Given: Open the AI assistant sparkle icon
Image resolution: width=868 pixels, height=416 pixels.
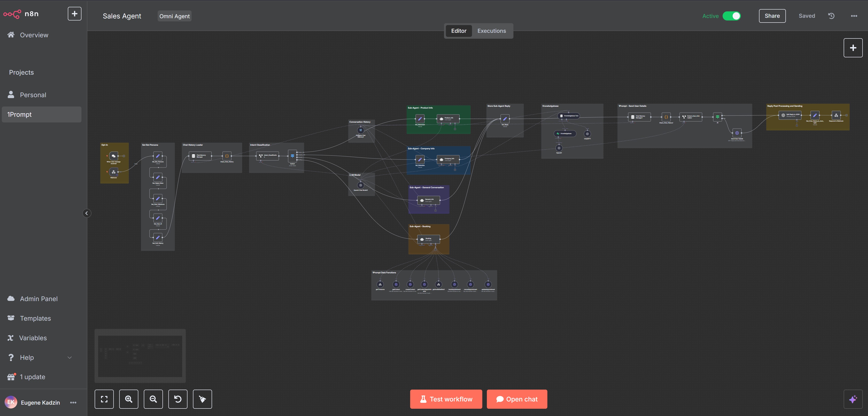Looking at the screenshot, I should 853,399.
